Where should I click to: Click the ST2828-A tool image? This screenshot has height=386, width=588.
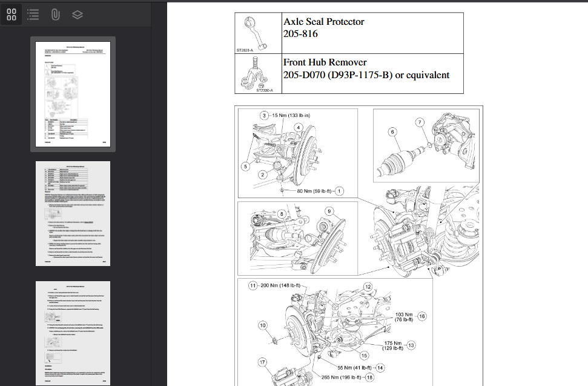(x=257, y=33)
